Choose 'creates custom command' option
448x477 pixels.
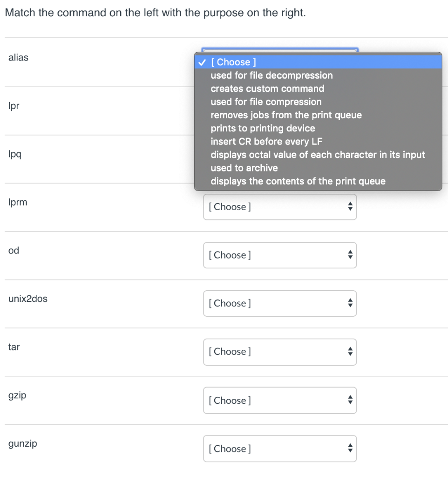267,89
